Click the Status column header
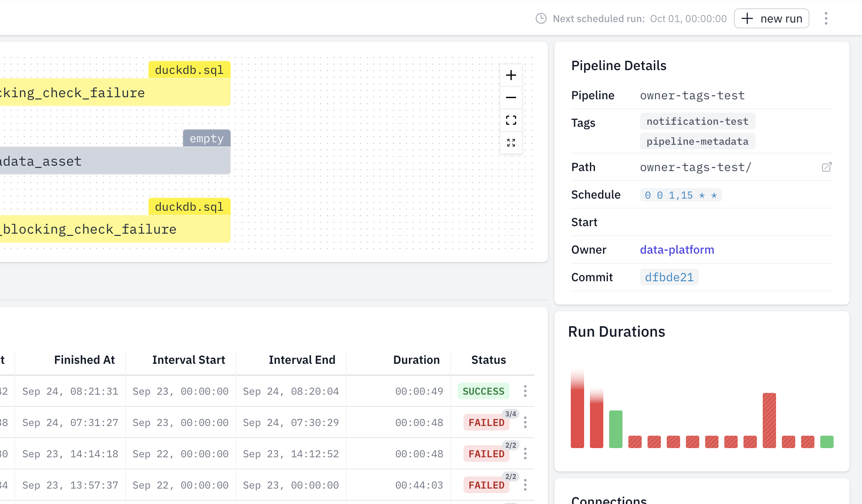This screenshot has height=504, width=862. coord(489,360)
